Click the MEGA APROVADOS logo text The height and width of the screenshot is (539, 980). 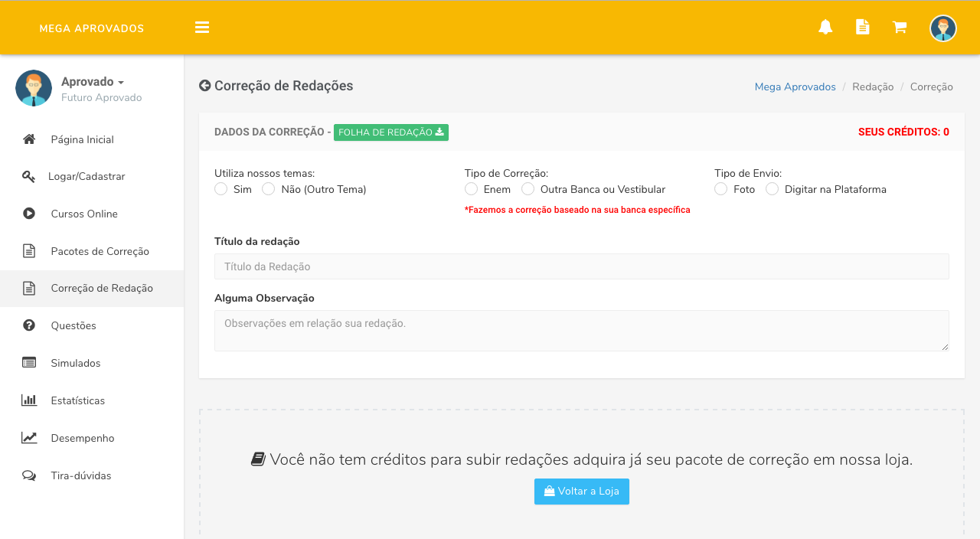point(92,28)
